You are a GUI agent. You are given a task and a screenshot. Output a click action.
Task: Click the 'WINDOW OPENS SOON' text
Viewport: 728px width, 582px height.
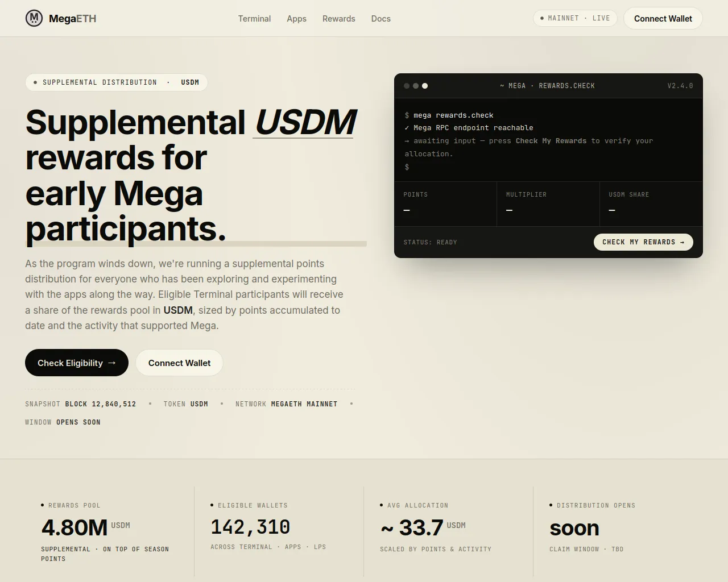click(63, 422)
